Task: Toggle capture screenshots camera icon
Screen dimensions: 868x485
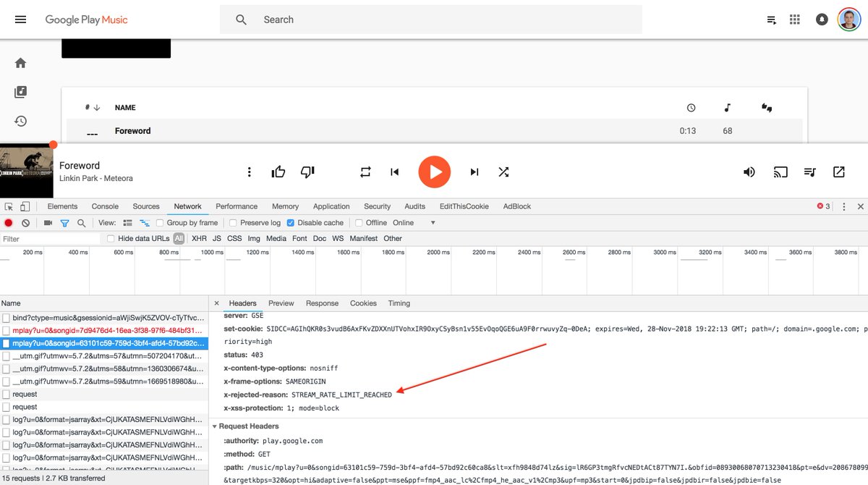Action: point(48,223)
